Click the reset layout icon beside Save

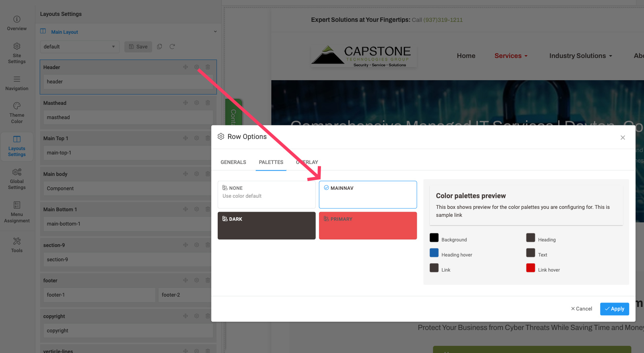[172, 46]
